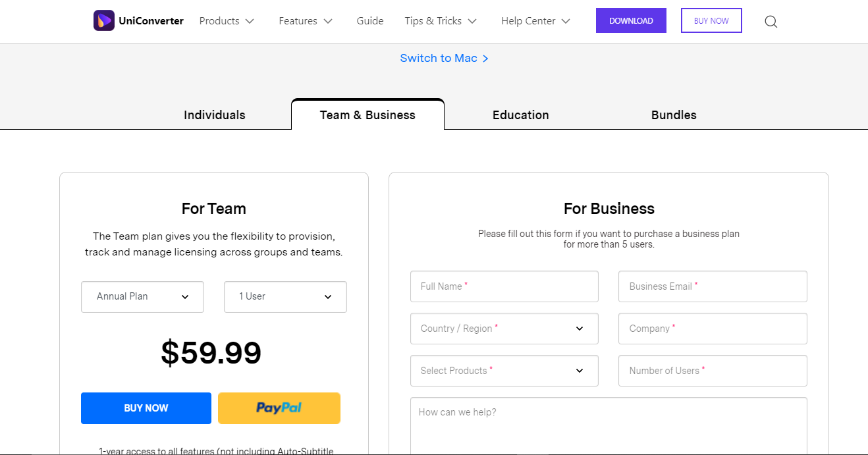Click the How can we help text area

pyautogui.click(x=609, y=426)
